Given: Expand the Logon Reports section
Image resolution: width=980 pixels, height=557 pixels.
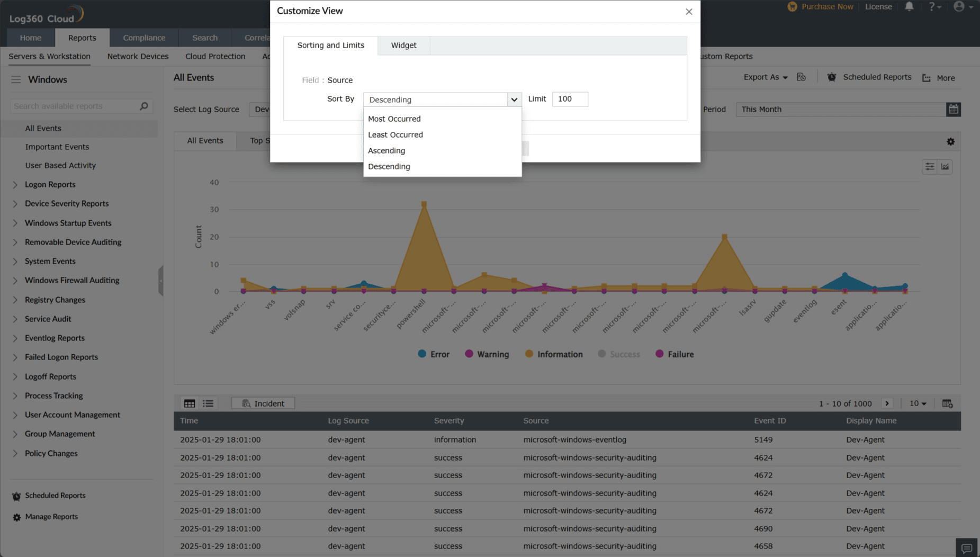Looking at the screenshot, I should (x=50, y=184).
